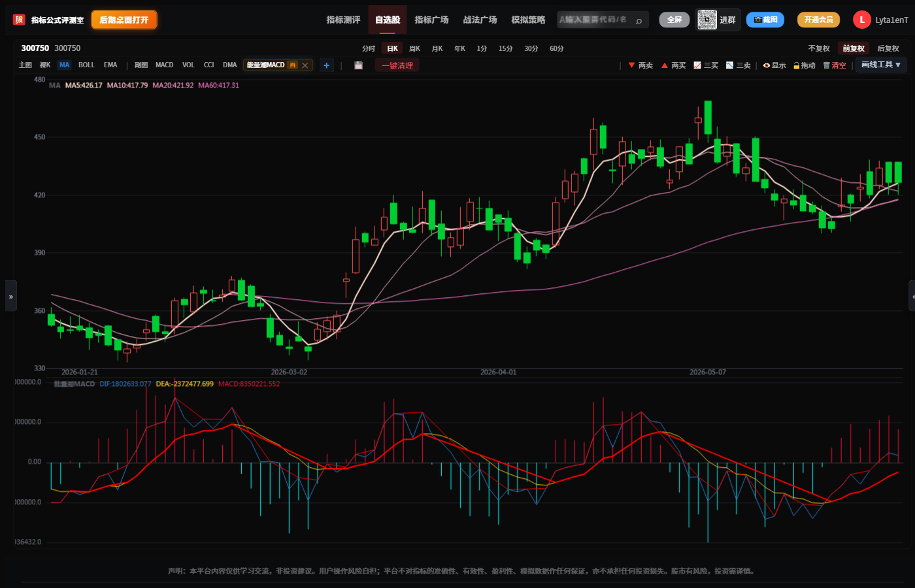Open the 进群 QR code icon
915x588 pixels.
click(707, 20)
